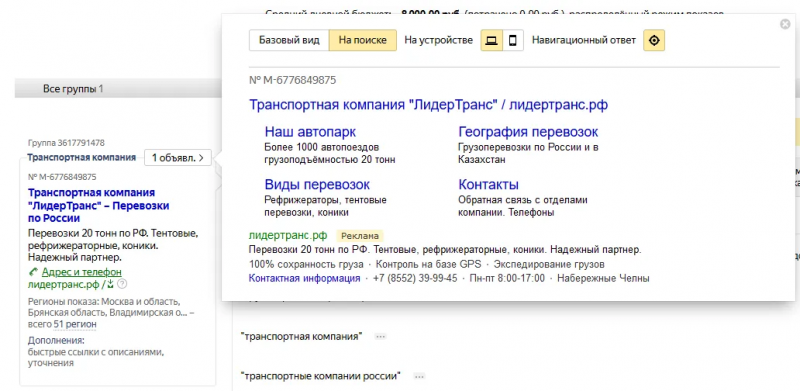Open the География перевозок sitelink
Image resolution: width=800 pixels, height=391 pixels.
pyautogui.click(x=528, y=132)
